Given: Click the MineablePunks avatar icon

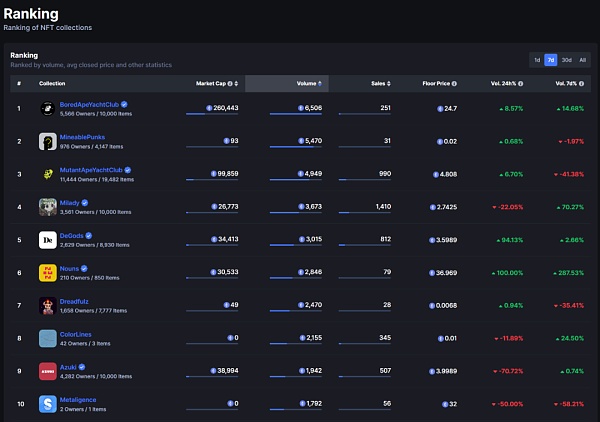Looking at the screenshot, I should [x=47, y=142].
